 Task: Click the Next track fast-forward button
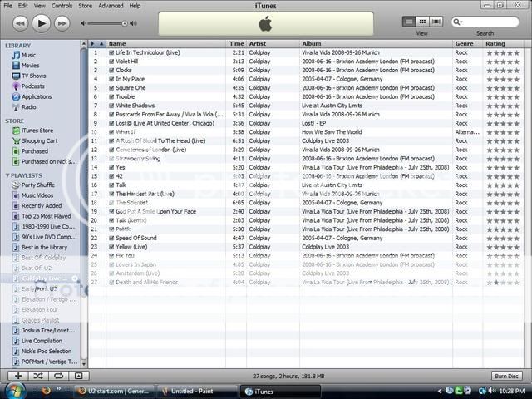click(62, 24)
